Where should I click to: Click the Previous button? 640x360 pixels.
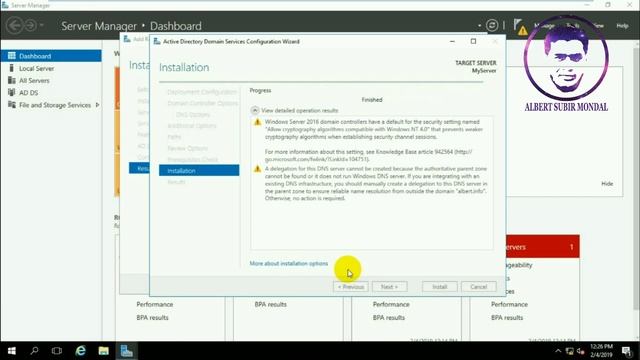point(351,287)
